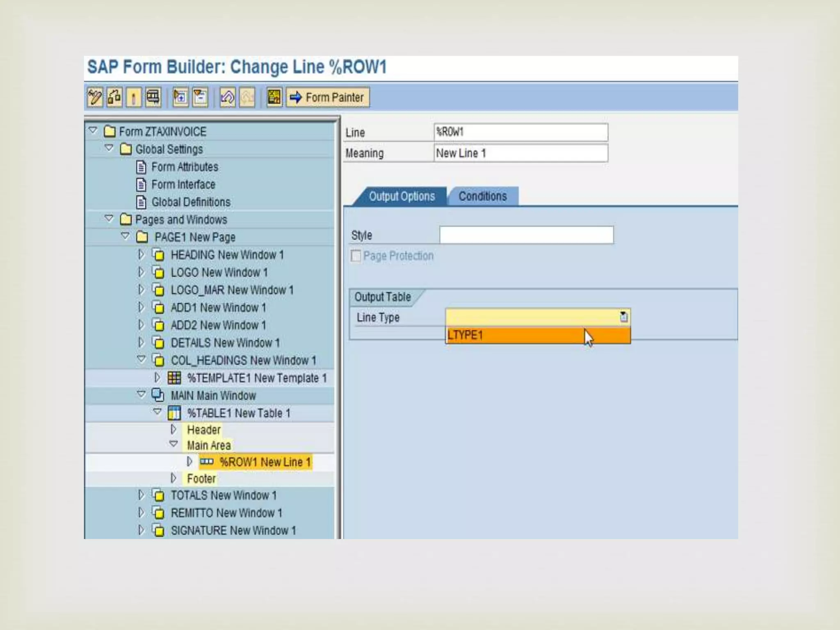Click the Meaning field containing New Line 1
The height and width of the screenshot is (630, 840).
click(520, 153)
